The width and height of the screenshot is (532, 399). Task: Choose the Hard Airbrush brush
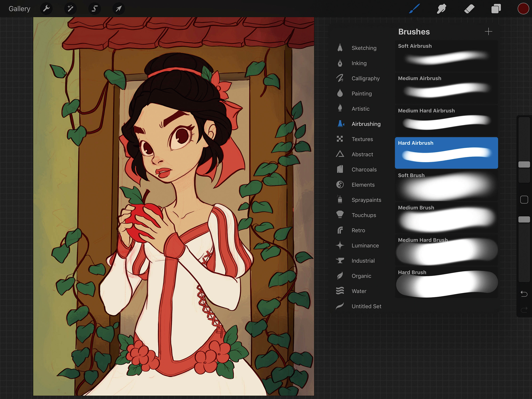[x=446, y=153]
